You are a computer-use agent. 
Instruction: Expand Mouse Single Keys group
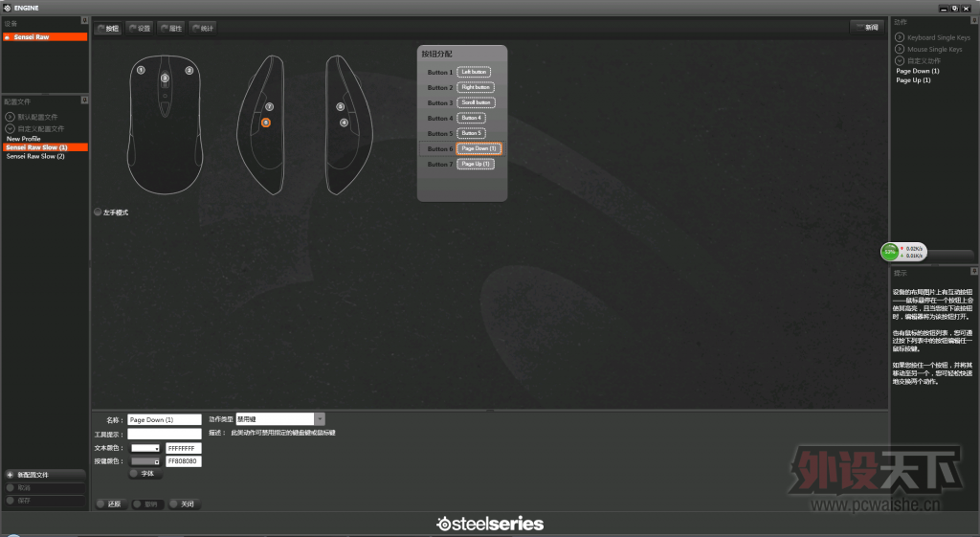tap(900, 49)
